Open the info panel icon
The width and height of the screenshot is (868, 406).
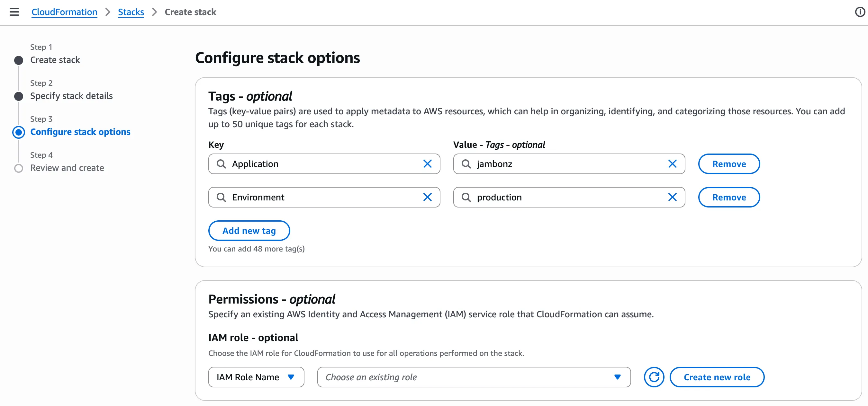tap(860, 12)
